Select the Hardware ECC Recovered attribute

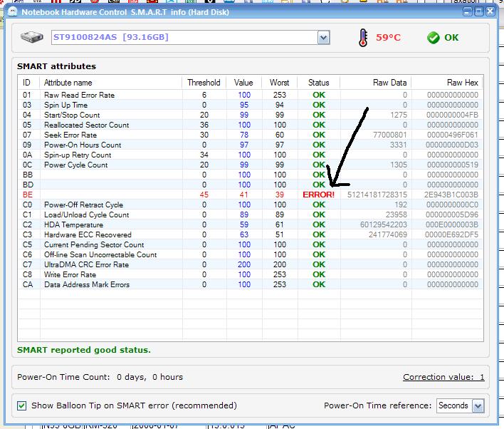tap(88, 234)
